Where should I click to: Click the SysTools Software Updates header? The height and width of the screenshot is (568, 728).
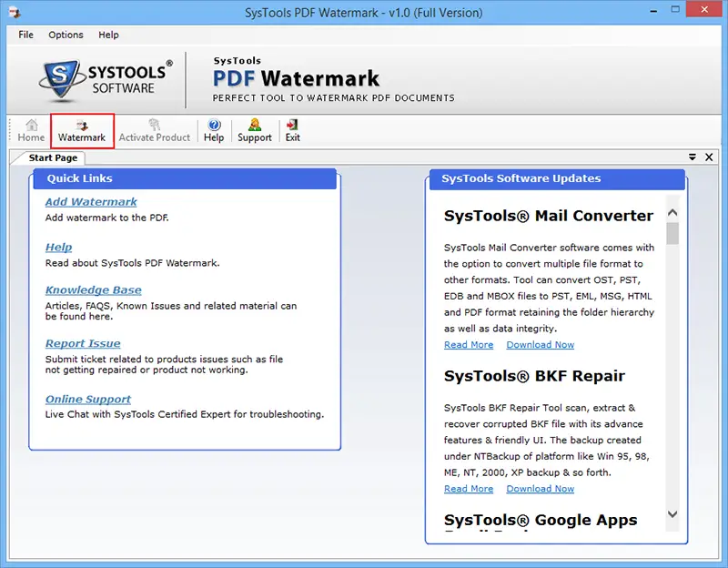[557, 178]
